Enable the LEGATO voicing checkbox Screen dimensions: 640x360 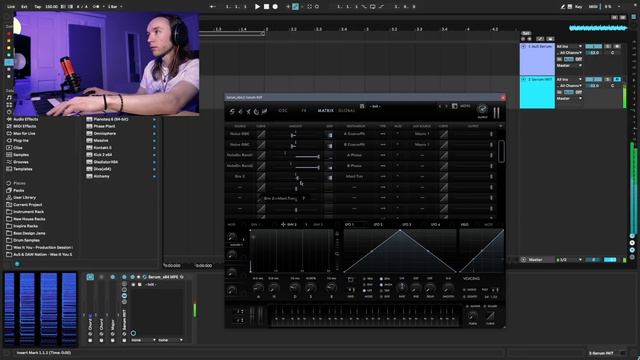[x=464, y=297]
